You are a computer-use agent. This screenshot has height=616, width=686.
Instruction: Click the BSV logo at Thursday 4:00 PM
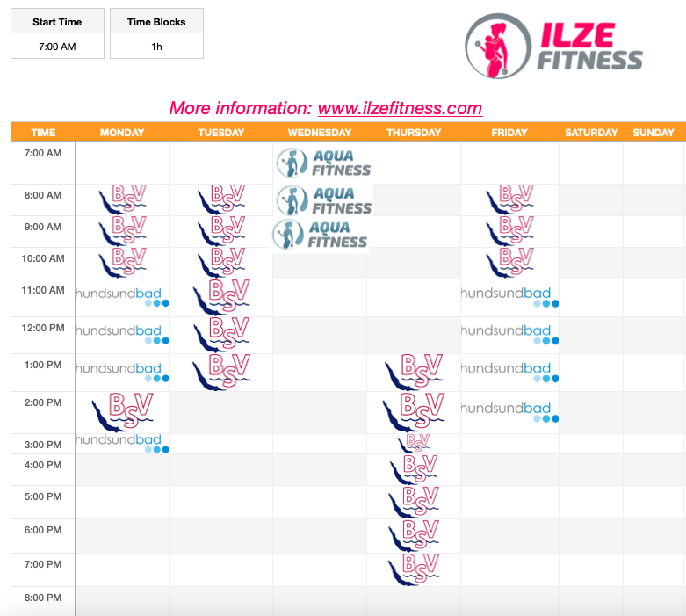click(414, 469)
